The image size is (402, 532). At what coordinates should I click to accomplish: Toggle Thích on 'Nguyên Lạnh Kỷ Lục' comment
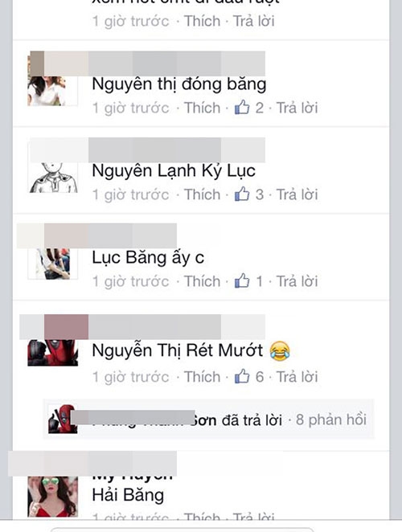(202, 194)
